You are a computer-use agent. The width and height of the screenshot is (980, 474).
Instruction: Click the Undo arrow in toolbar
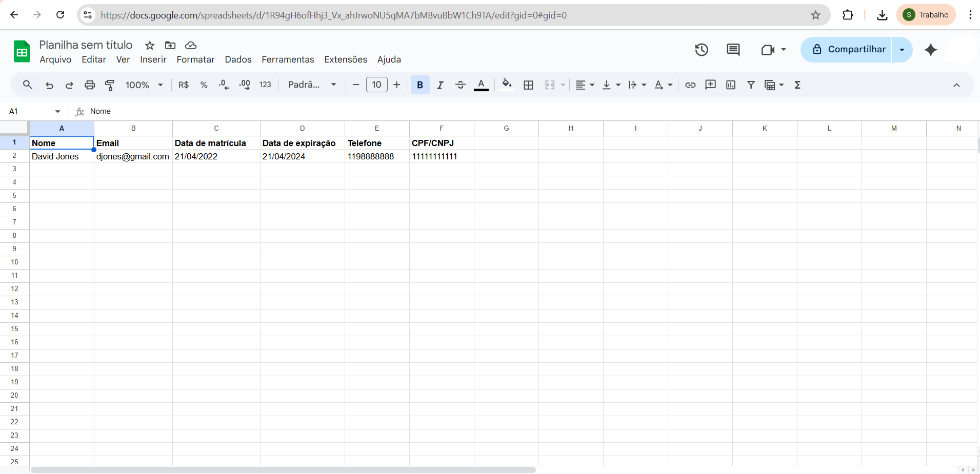pyautogui.click(x=49, y=85)
